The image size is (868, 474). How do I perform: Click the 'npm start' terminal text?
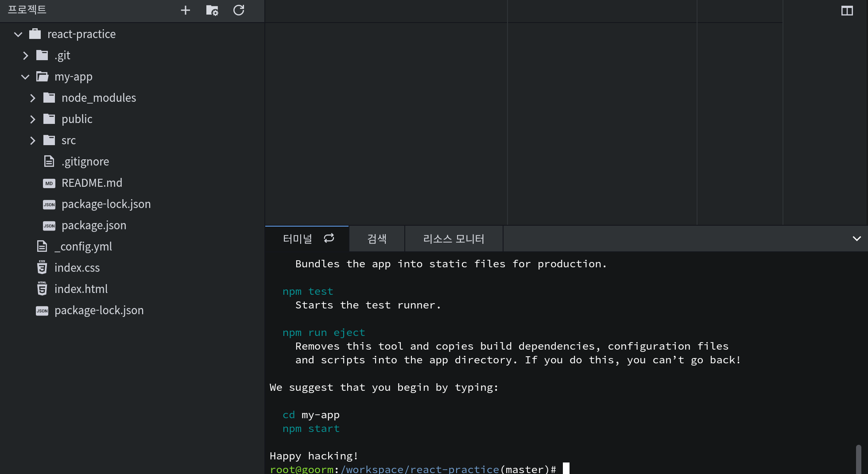[x=311, y=428]
